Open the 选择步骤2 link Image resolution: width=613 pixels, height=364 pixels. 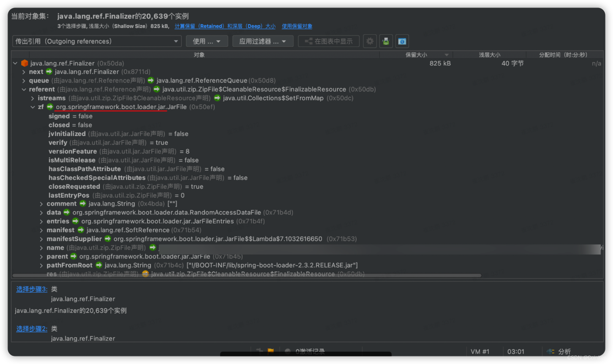tap(32, 329)
